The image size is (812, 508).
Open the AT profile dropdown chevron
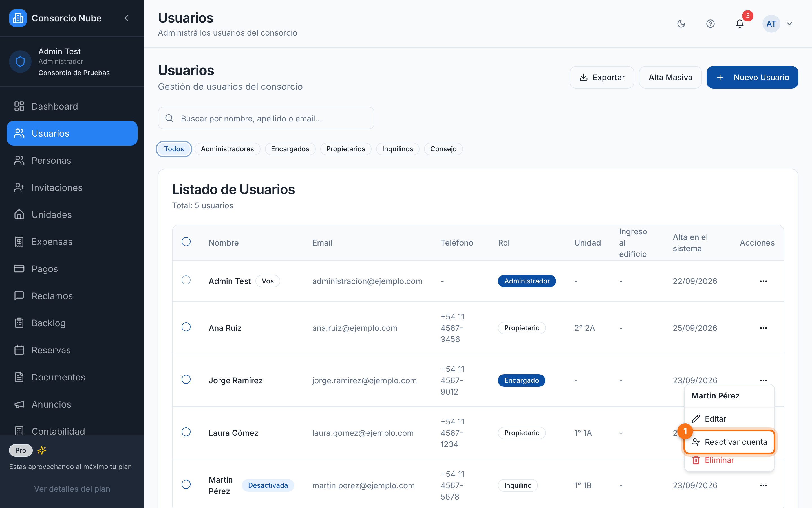[x=789, y=23]
